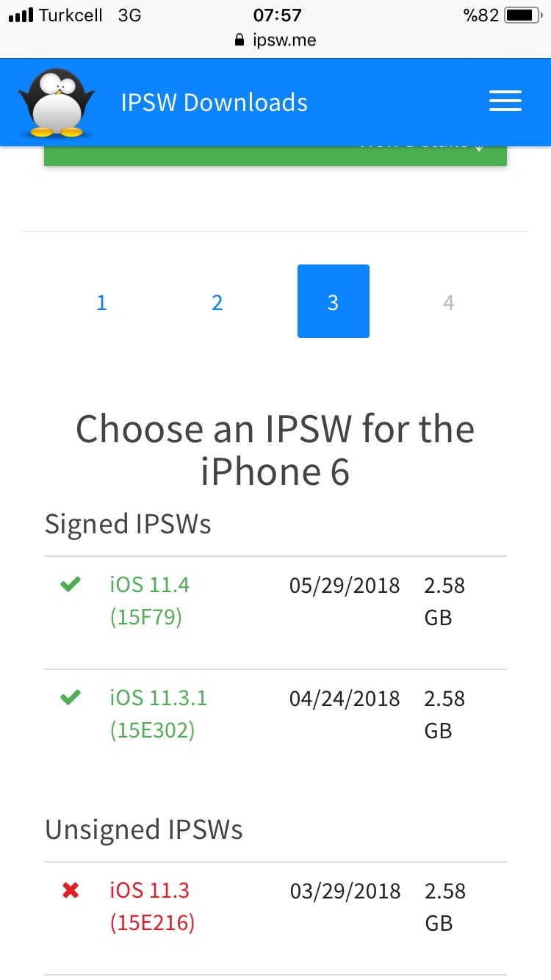
Task: Go to step 2
Action: pos(217,302)
